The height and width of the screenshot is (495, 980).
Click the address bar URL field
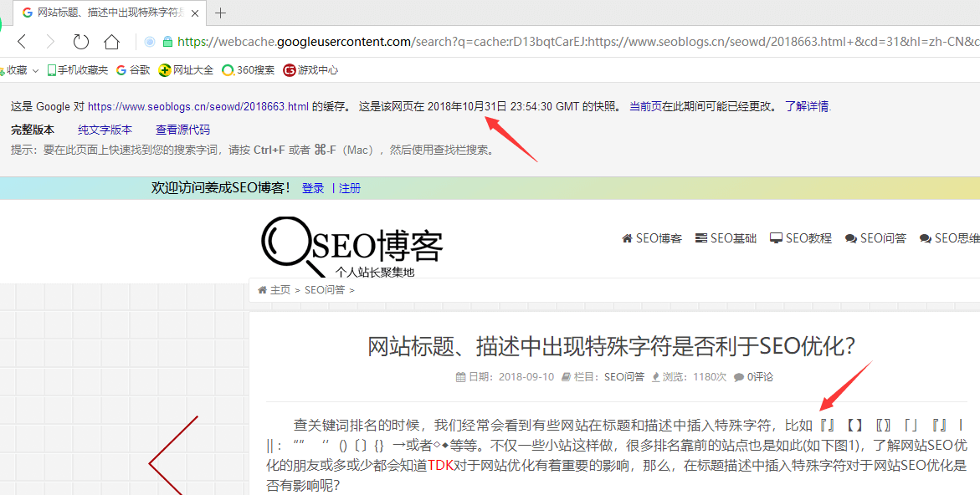point(578,42)
